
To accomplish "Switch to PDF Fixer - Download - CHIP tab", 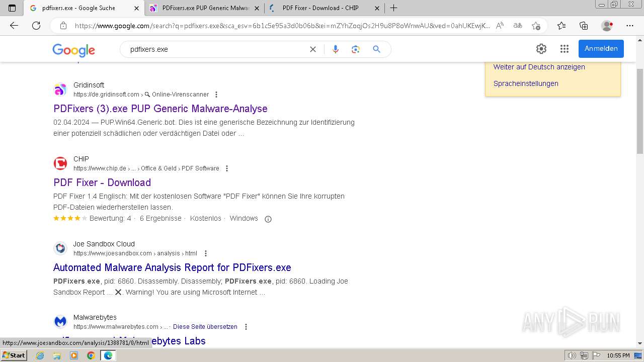I will click(x=325, y=8).
